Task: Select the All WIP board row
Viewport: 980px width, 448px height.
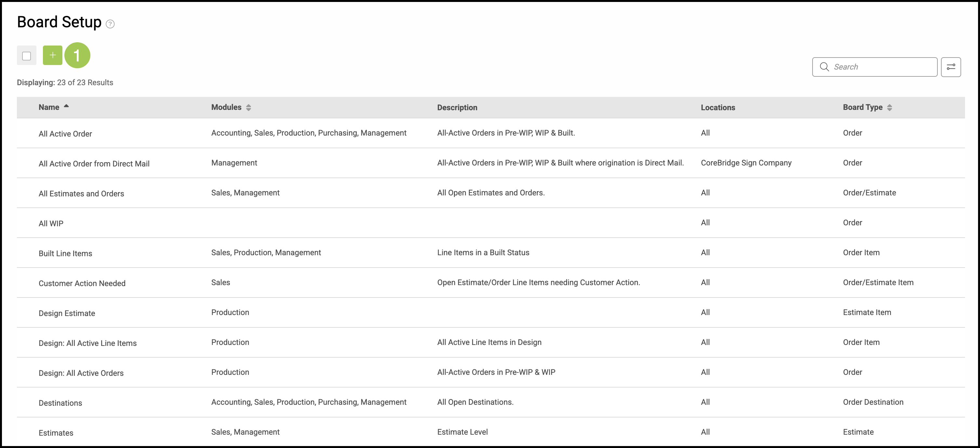Action: pyautogui.click(x=51, y=224)
